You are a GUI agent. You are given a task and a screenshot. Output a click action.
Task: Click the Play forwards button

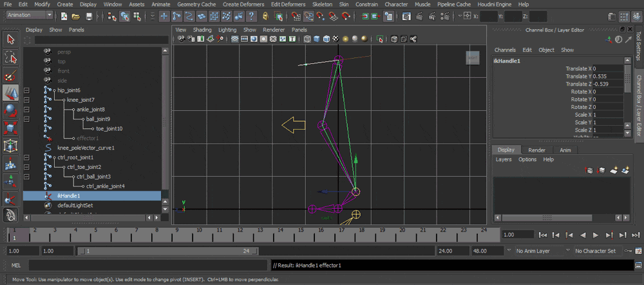(596, 235)
